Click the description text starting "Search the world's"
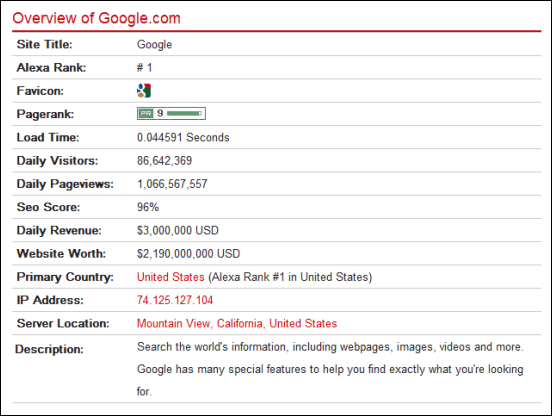 click(330, 369)
